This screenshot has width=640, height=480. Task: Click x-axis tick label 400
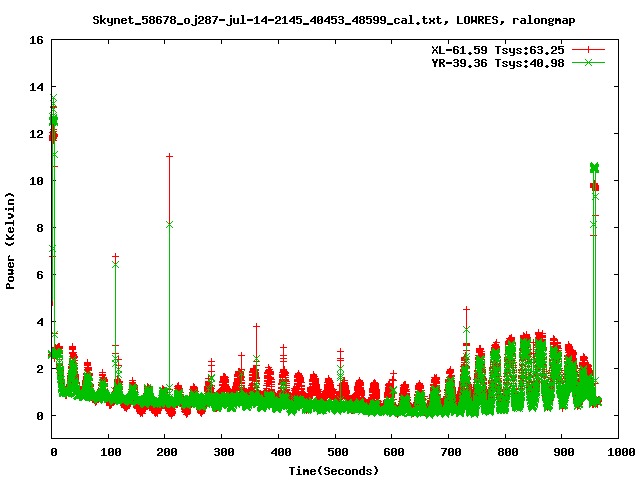280,452
